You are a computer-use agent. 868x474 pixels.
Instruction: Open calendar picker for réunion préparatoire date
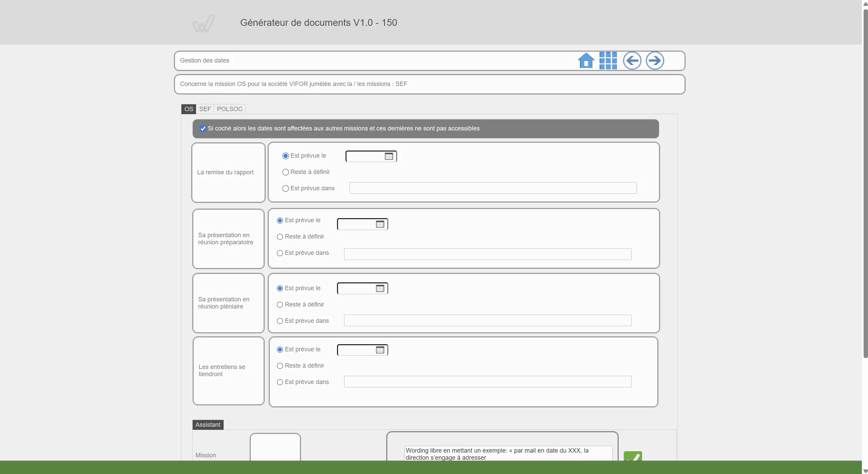(380, 224)
